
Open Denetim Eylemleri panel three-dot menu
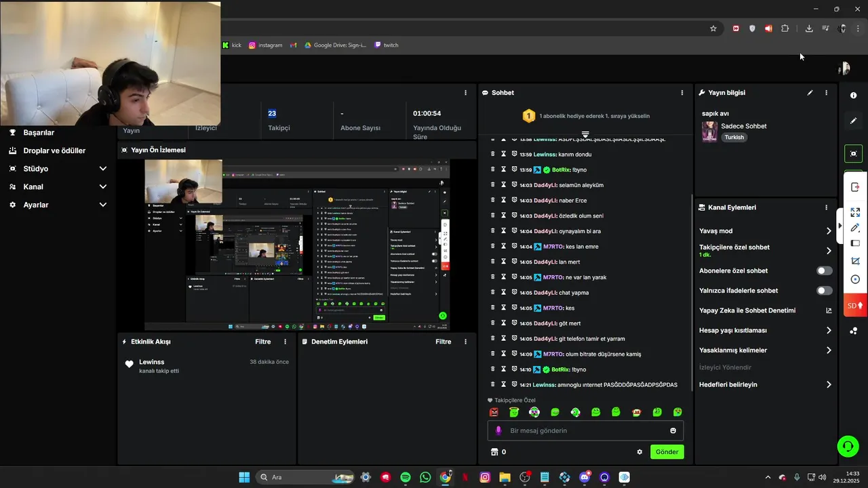[x=465, y=342]
